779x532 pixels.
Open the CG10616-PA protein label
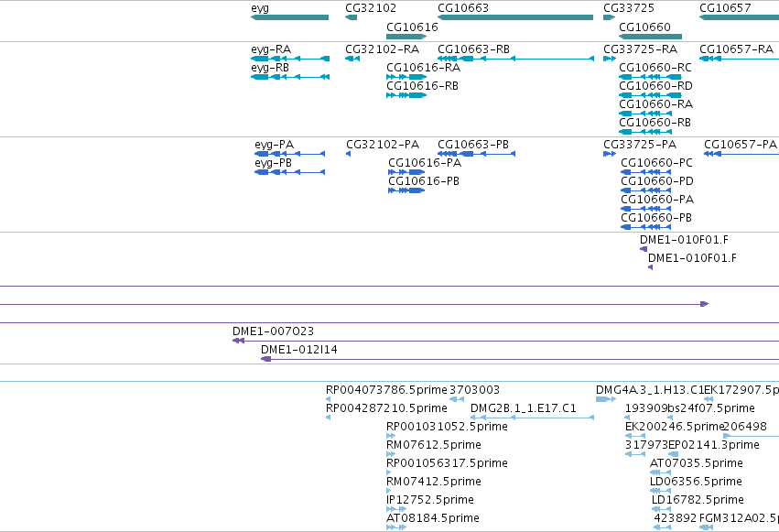point(425,163)
